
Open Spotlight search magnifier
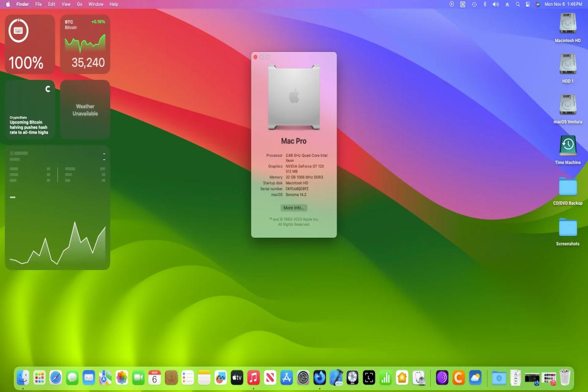click(x=518, y=4)
